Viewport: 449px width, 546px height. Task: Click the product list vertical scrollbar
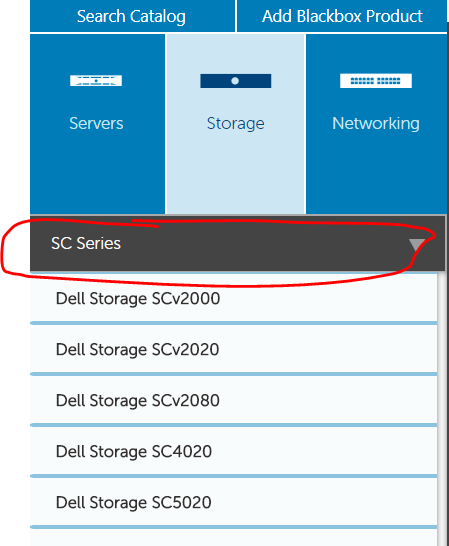(441, 409)
